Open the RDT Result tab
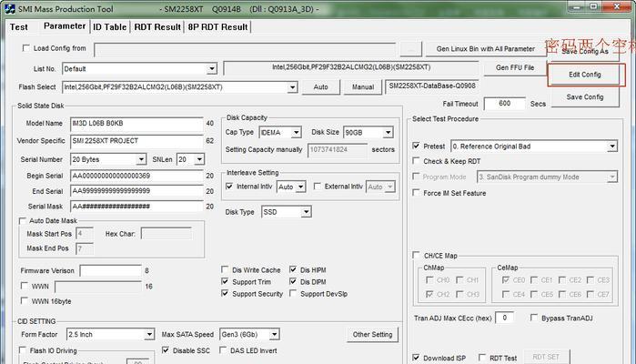 pos(157,27)
